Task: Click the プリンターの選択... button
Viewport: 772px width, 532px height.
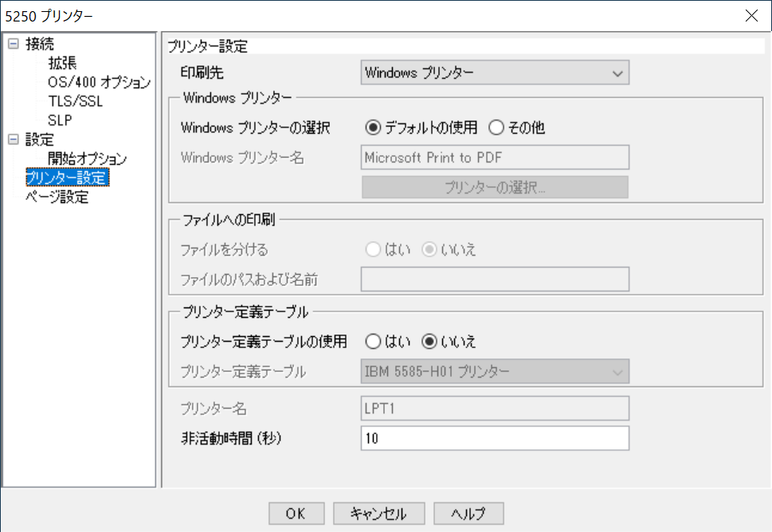Action: tap(495, 187)
